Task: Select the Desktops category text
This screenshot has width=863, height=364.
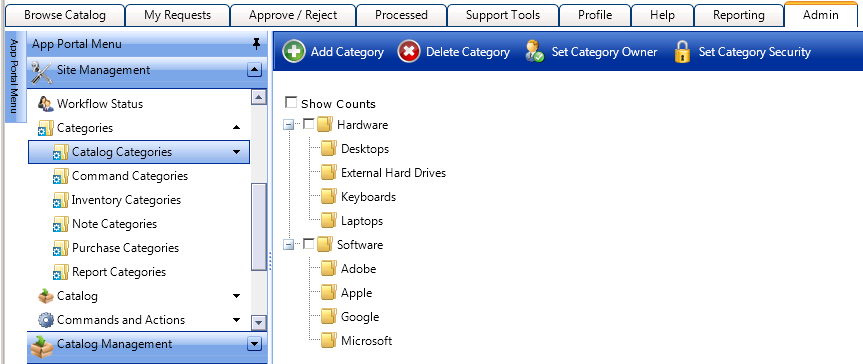Action: tap(365, 149)
